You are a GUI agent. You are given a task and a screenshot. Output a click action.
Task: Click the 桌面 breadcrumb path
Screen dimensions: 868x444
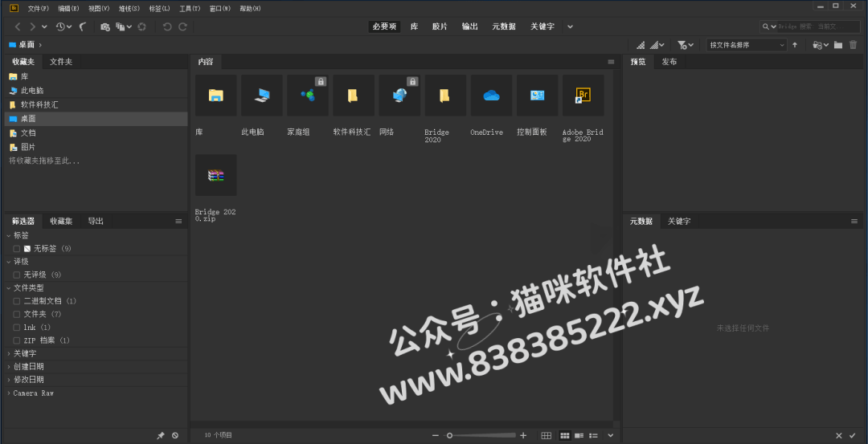pos(27,45)
